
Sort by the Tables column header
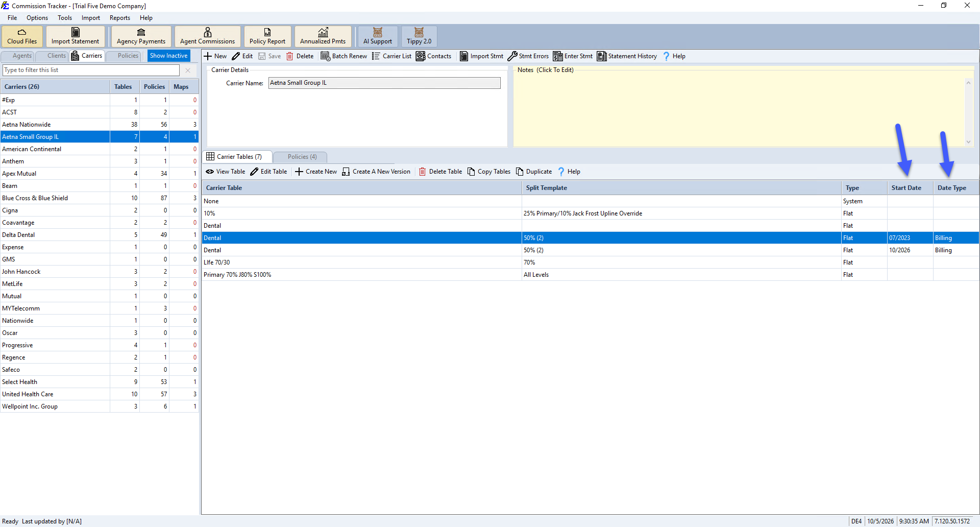pyautogui.click(x=125, y=87)
